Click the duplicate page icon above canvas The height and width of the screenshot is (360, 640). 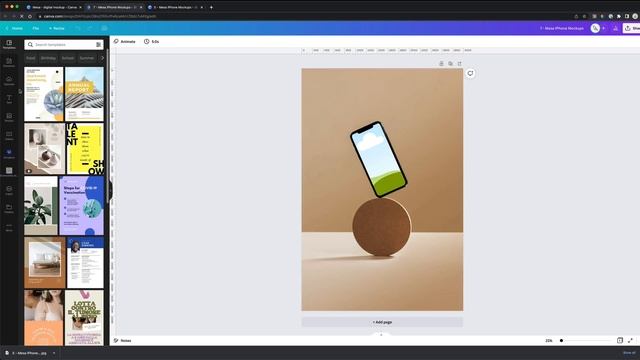pyautogui.click(x=450, y=64)
